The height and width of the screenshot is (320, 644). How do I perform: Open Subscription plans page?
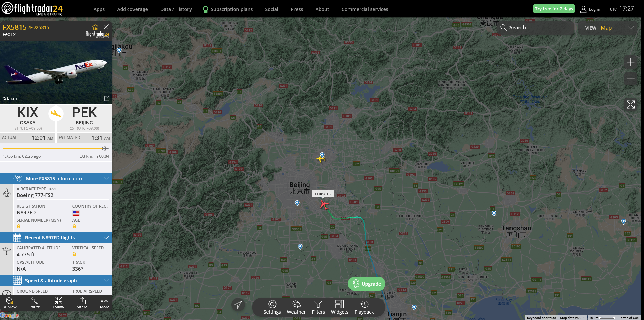pyautogui.click(x=228, y=9)
